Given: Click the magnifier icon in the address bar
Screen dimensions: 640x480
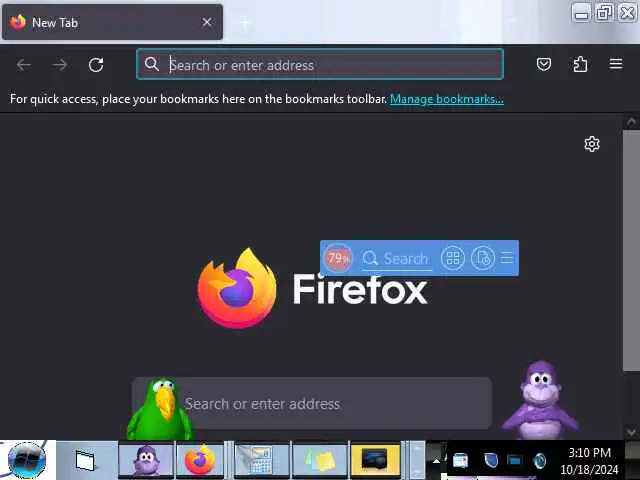Looking at the screenshot, I should 151,64.
